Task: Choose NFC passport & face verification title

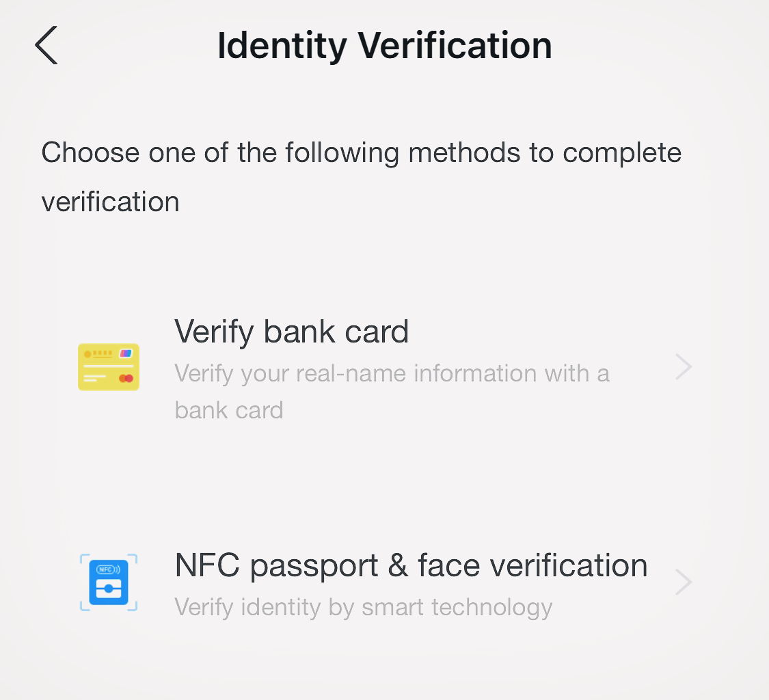Action: coord(411,566)
